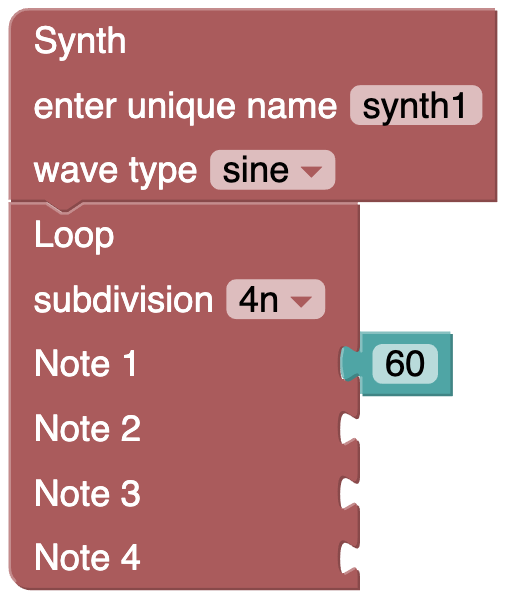Image resolution: width=508 pixels, height=597 pixels.
Task: Click the subdivision label
Action: point(123,300)
